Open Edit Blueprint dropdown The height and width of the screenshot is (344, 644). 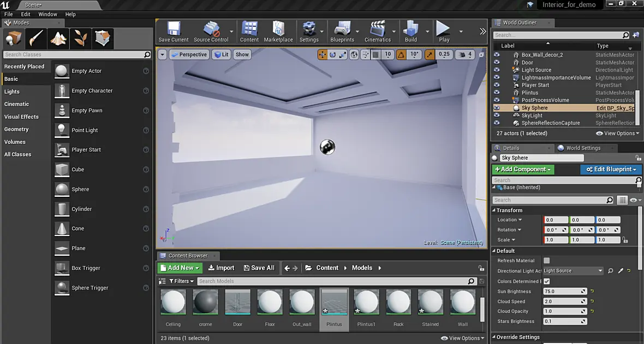coord(611,169)
